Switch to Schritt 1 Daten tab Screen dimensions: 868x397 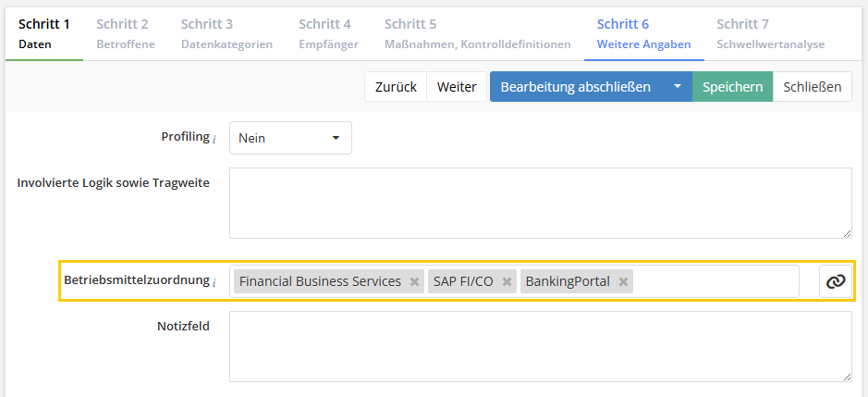[x=43, y=33]
